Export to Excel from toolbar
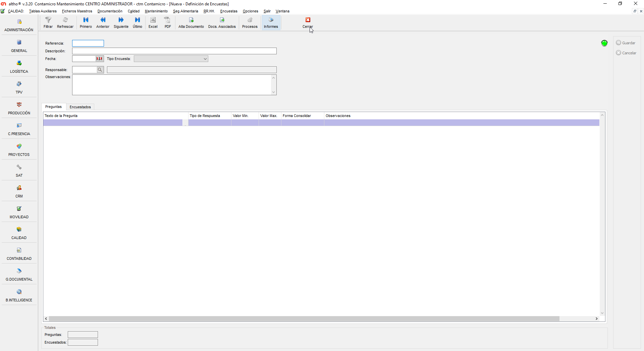644x351 pixels. pyautogui.click(x=153, y=20)
